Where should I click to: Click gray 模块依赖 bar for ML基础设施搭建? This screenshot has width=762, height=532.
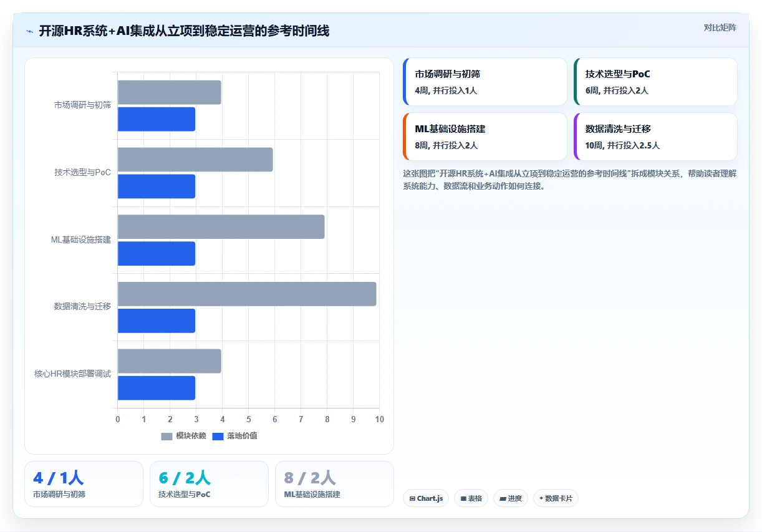[x=221, y=226]
